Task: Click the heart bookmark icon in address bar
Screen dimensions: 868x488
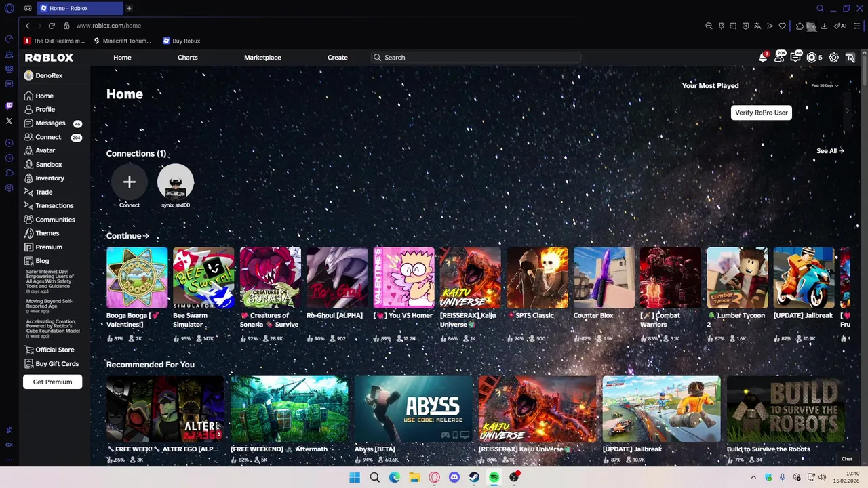Action: pyautogui.click(x=782, y=26)
